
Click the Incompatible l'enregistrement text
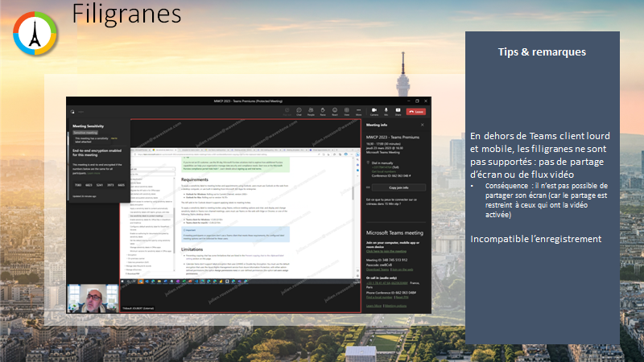pos(536,239)
